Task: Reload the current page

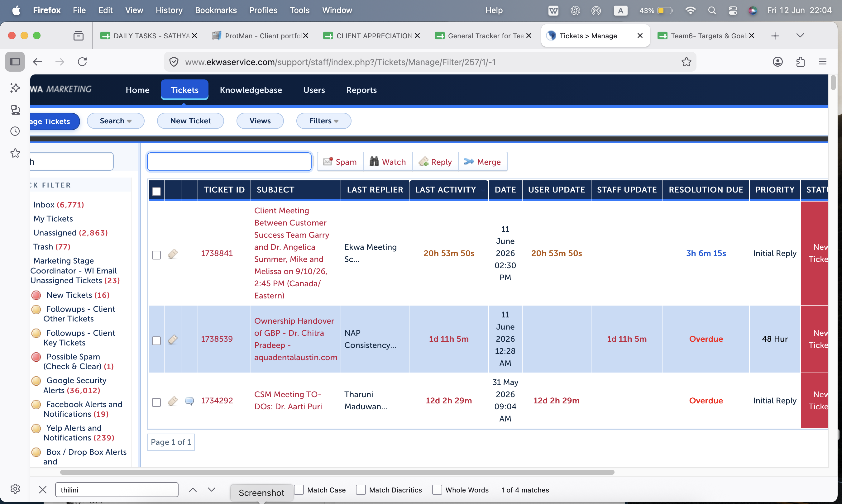Action: [83, 62]
